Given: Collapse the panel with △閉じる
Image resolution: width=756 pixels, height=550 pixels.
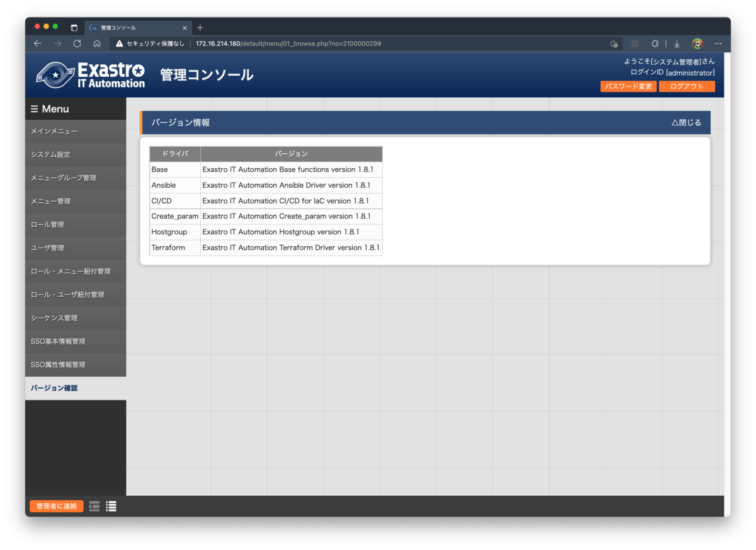Looking at the screenshot, I should (686, 123).
